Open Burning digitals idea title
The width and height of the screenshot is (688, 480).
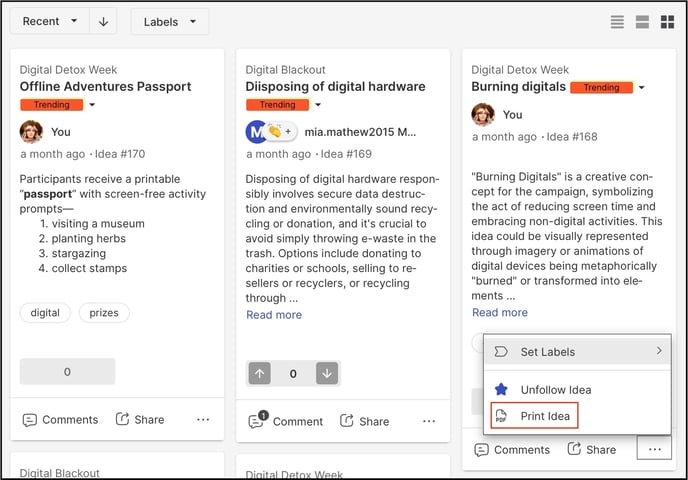tap(519, 86)
